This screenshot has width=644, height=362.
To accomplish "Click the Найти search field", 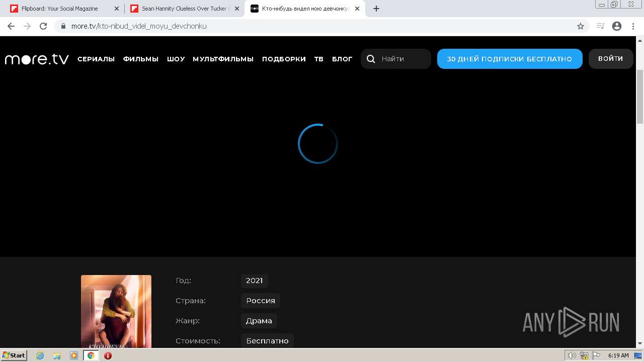I will [x=396, y=59].
